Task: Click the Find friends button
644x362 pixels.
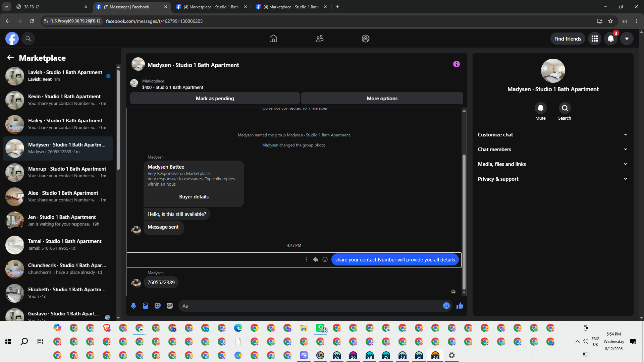Action: coord(568,39)
